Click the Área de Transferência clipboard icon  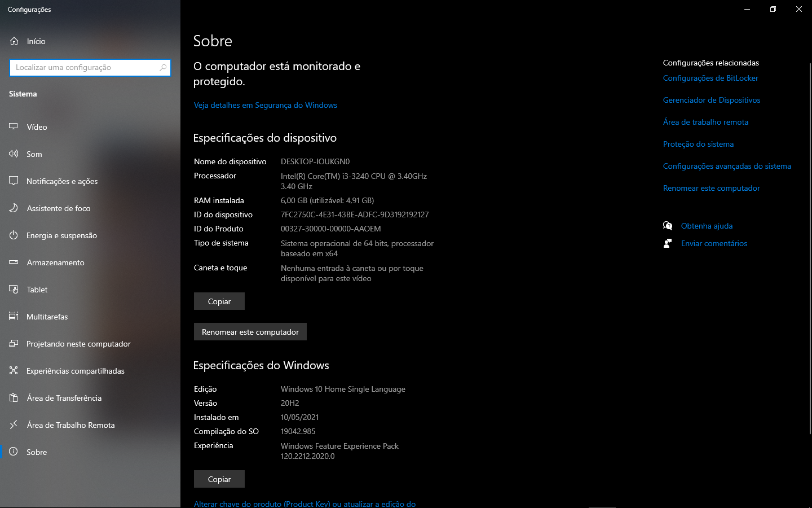pos(14,397)
